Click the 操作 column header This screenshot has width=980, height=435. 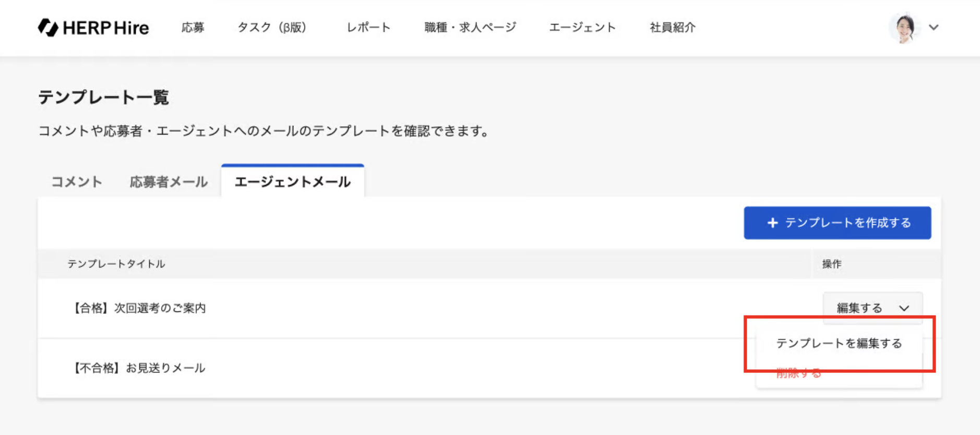click(831, 264)
